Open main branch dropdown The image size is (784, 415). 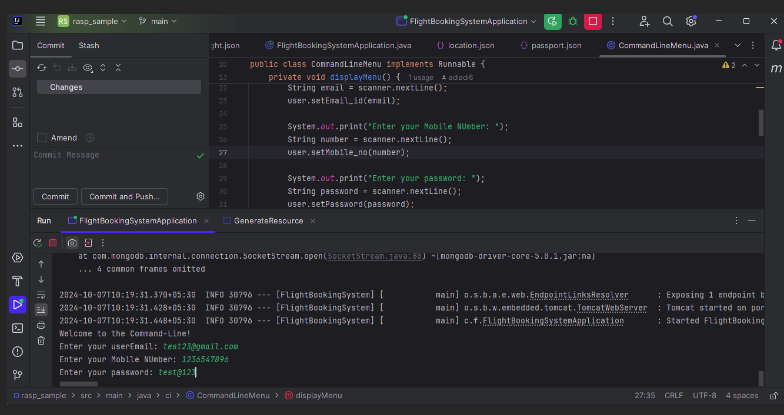158,21
